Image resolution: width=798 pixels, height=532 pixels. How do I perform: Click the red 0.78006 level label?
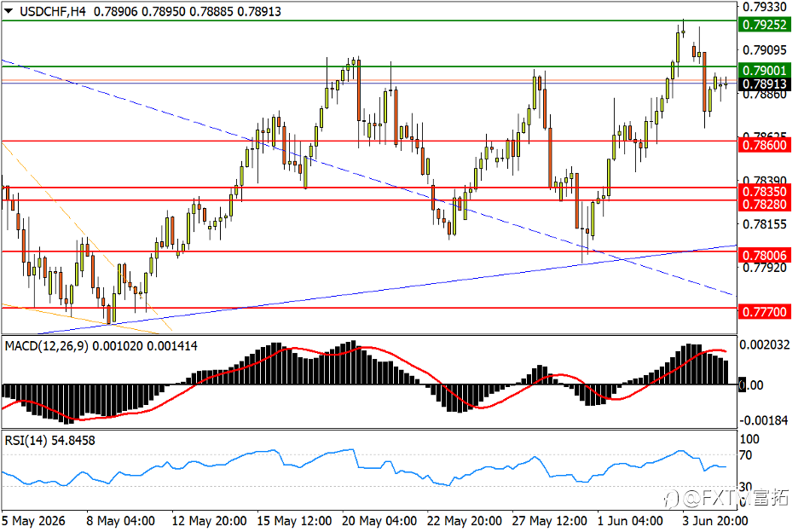point(765,256)
